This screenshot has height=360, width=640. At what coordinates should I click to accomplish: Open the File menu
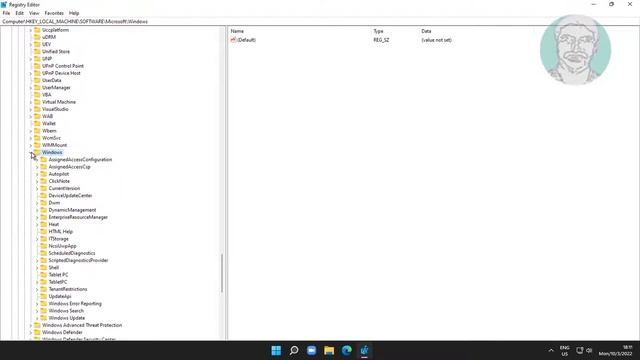pyautogui.click(x=6, y=13)
